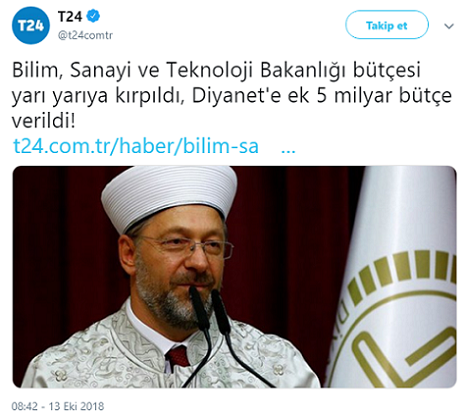
Task: Open the T24 display name profile
Action: coord(70,16)
